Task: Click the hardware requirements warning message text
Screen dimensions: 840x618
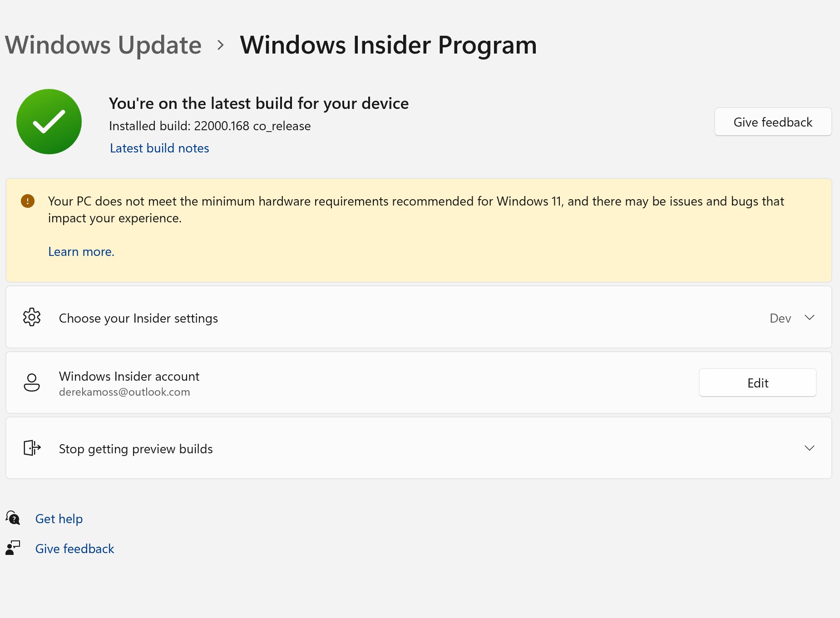Action: tap(416, 209)
